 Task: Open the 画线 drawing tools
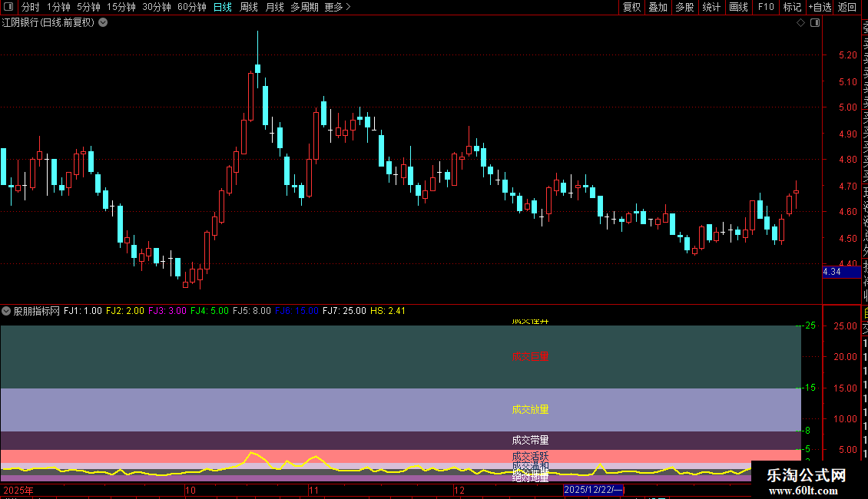pos(738,7)
